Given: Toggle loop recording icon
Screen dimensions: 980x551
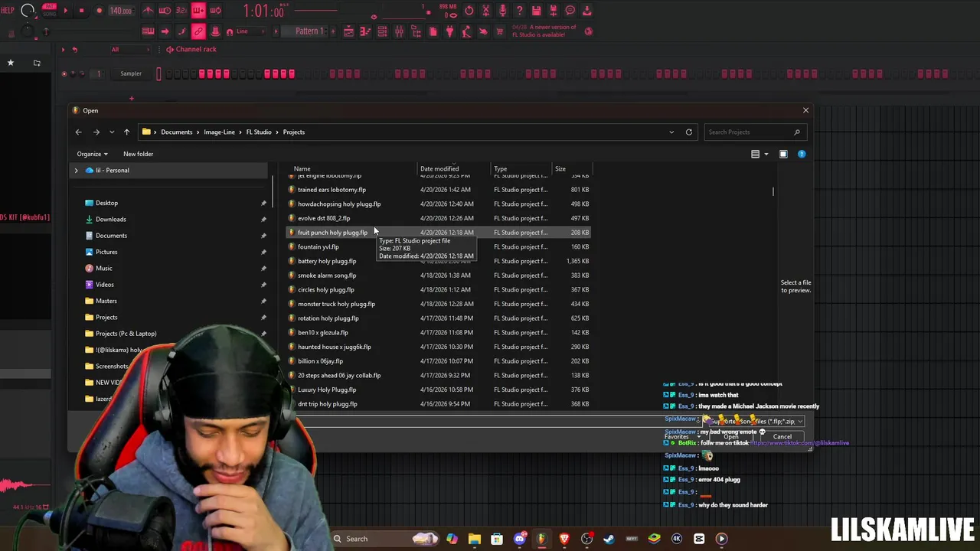Looking at the screenshot, I should pos(215,11).
